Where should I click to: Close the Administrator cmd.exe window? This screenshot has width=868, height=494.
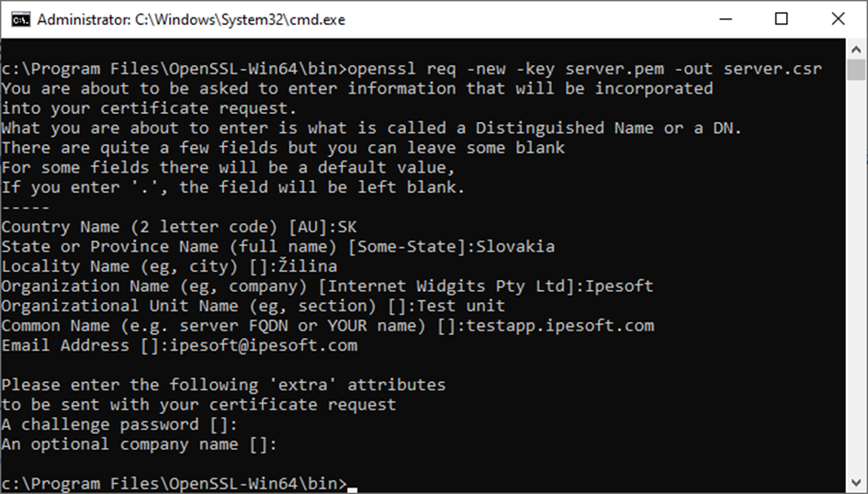[838, 19]
